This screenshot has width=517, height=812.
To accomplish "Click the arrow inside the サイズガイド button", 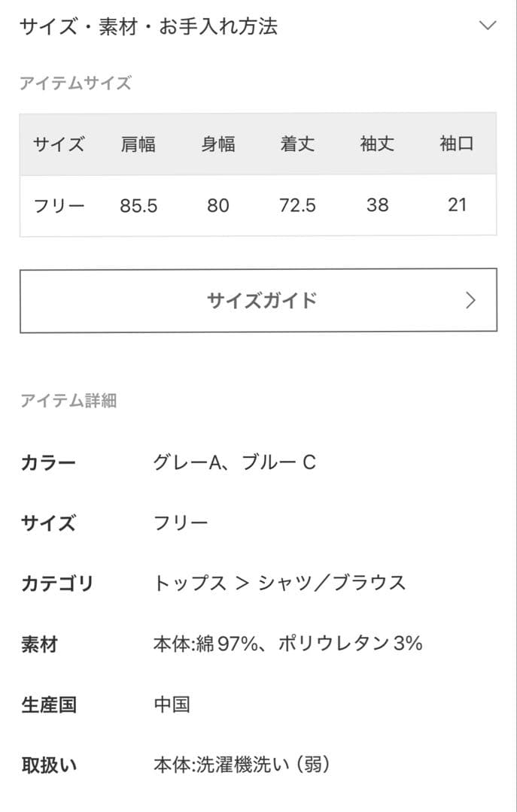I will tap(470, 300).
